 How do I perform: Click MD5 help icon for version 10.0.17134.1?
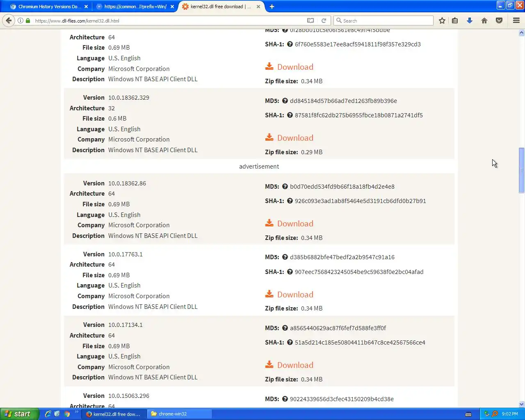285,328
